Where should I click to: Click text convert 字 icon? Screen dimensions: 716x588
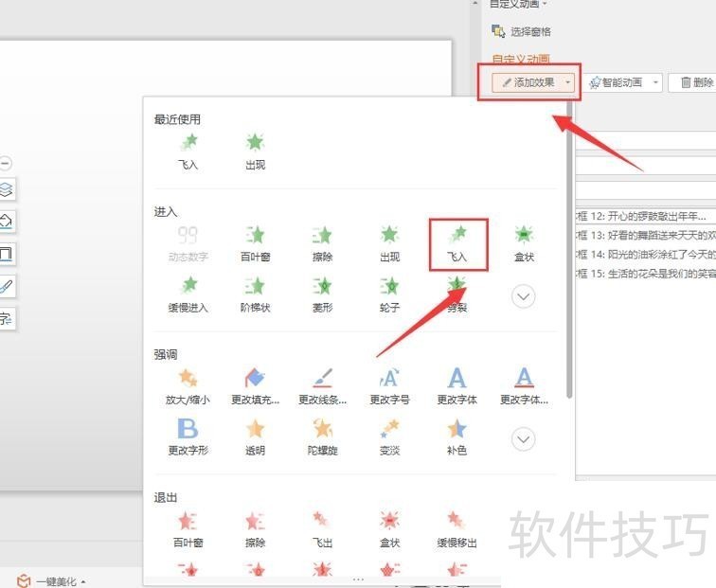pos(7,319)
